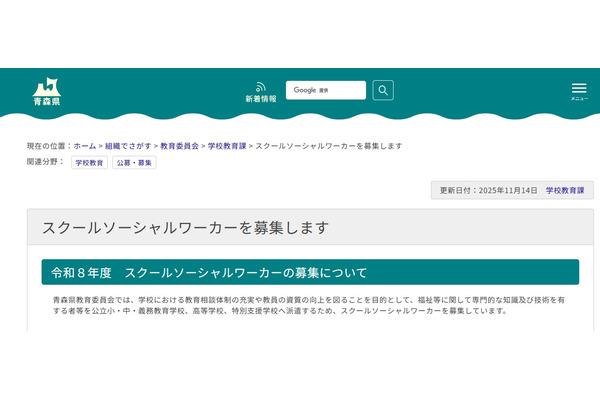Image resolution: width=600 pixels, height=400 pixels.
Task: Click the 更新日付 2025年11月14日 text
Action: 489,189
